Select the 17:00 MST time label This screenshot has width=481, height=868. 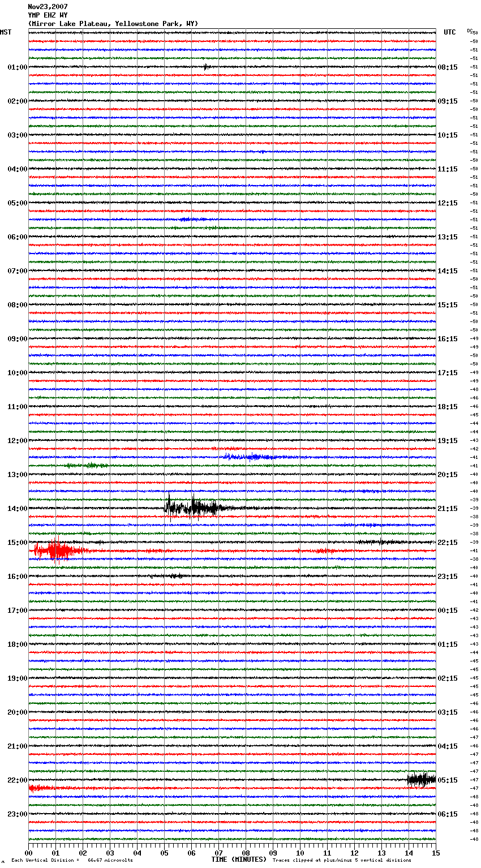coord(18,611)
